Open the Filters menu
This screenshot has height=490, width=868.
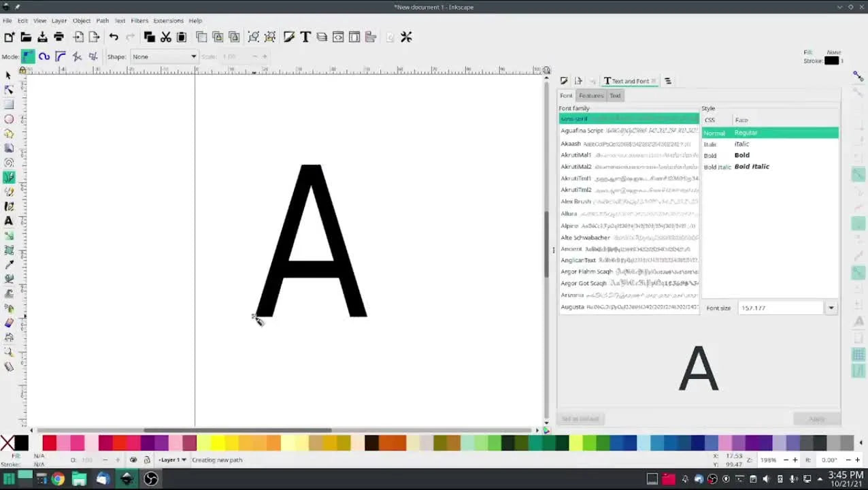click(139, 20)
